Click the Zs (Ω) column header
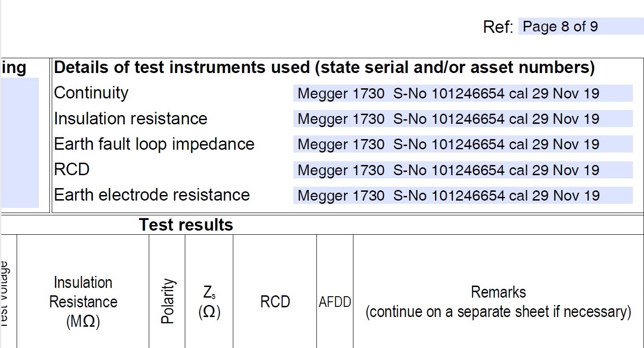The width and height of the screenshot is (644, 348). (x=209, y=301)
